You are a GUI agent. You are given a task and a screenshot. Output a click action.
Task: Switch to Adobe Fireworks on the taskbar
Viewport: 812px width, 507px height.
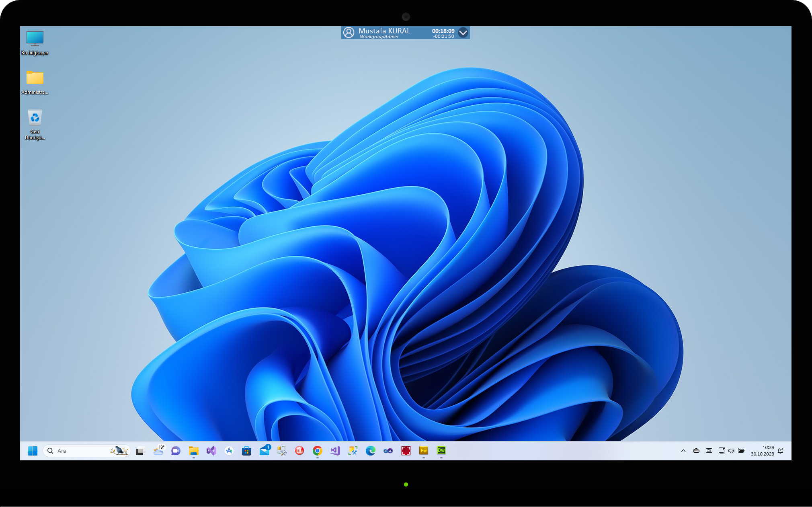point(424,451)
